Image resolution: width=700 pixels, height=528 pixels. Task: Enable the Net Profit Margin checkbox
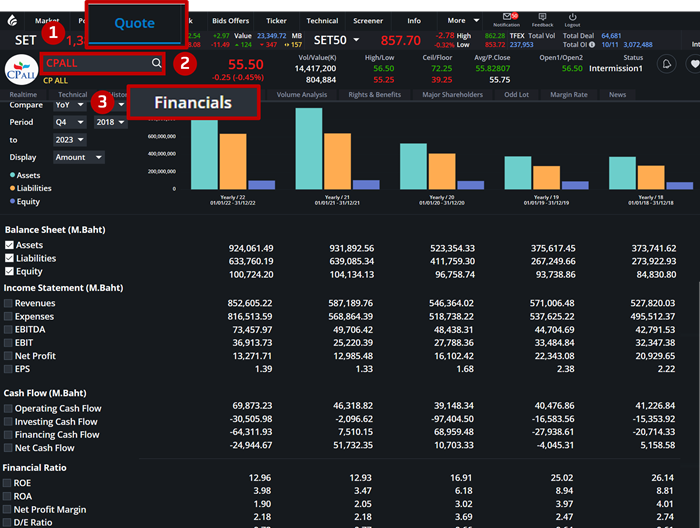click(7, 509)
